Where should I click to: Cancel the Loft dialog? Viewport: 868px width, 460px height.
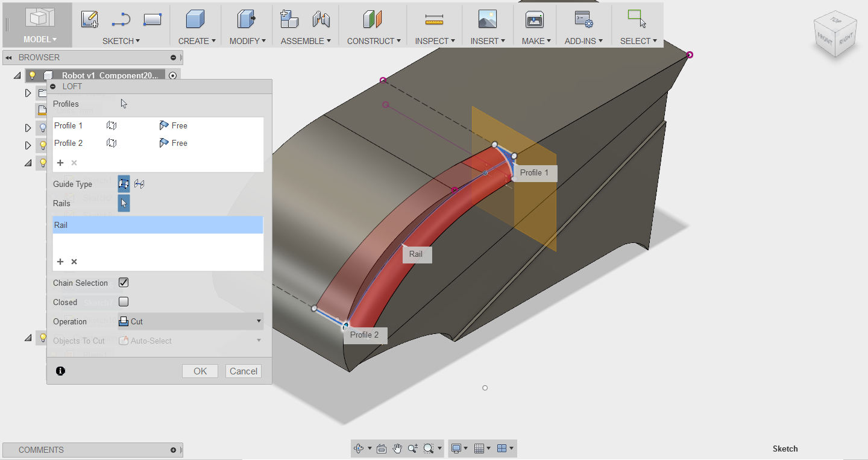point(244,371)
